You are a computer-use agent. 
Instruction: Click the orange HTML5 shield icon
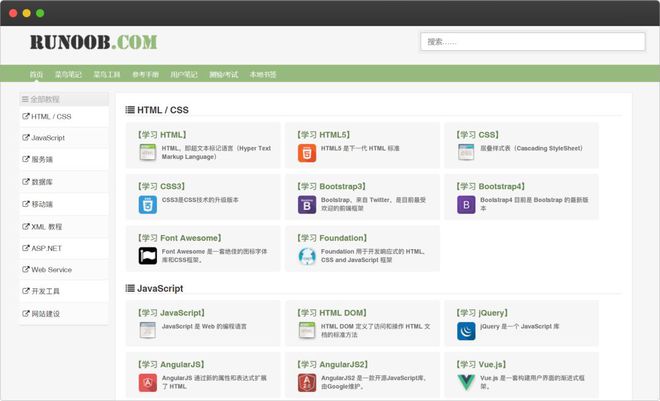[x=307, y=153]
